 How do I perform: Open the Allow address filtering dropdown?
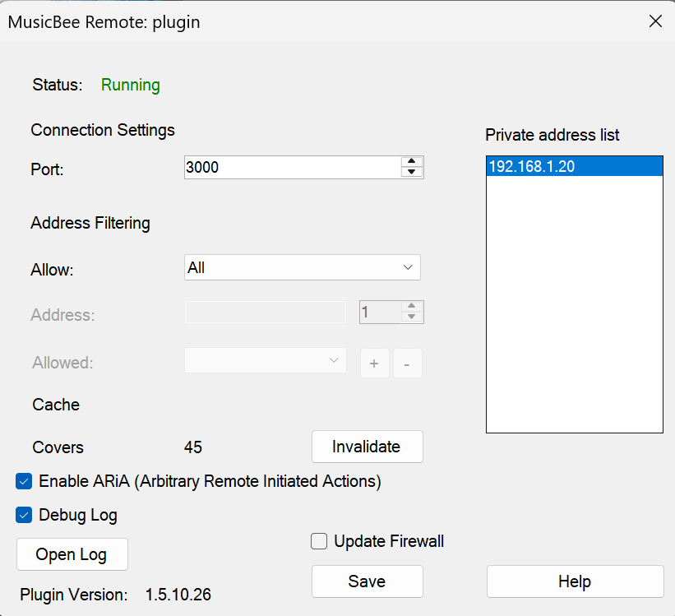(302, 267)
